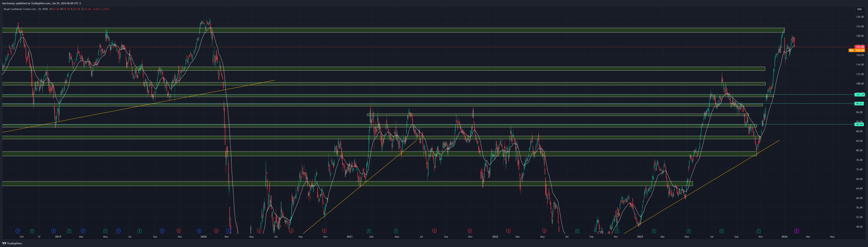868x247 pixels.
Task: Open the green earnings marker at May 2023
Action: 688,231
